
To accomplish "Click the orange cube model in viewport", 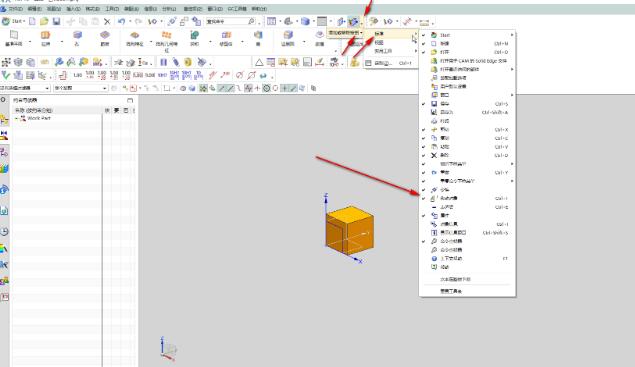I will coord(349,230).
